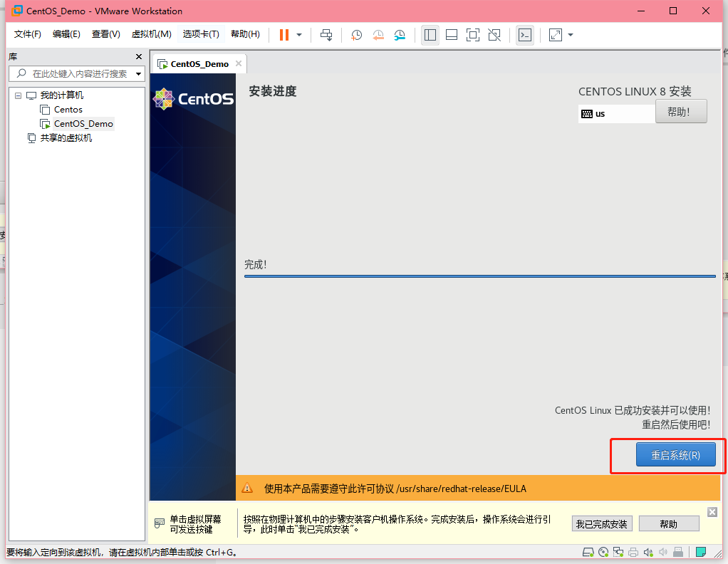The width and height of the screenshot is (728, 564).
Task: Click the EULA warning triangle icon
Action: click(x=247, y=489)
